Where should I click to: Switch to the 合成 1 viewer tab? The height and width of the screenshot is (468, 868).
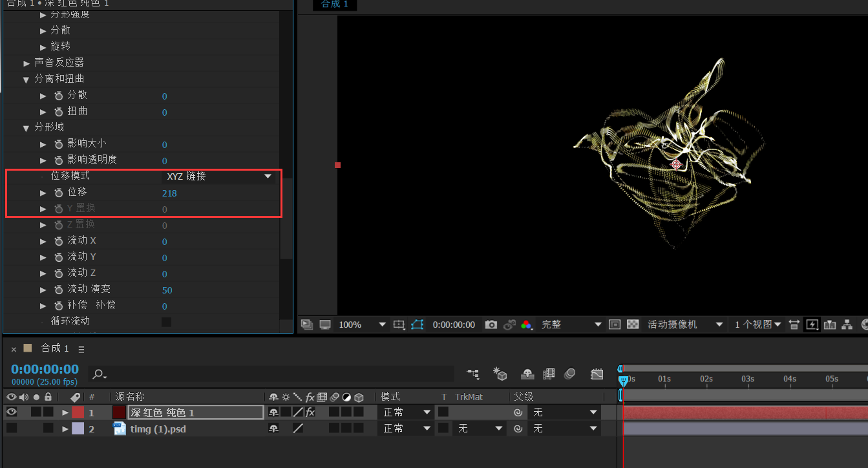click(x=335, y=5)
